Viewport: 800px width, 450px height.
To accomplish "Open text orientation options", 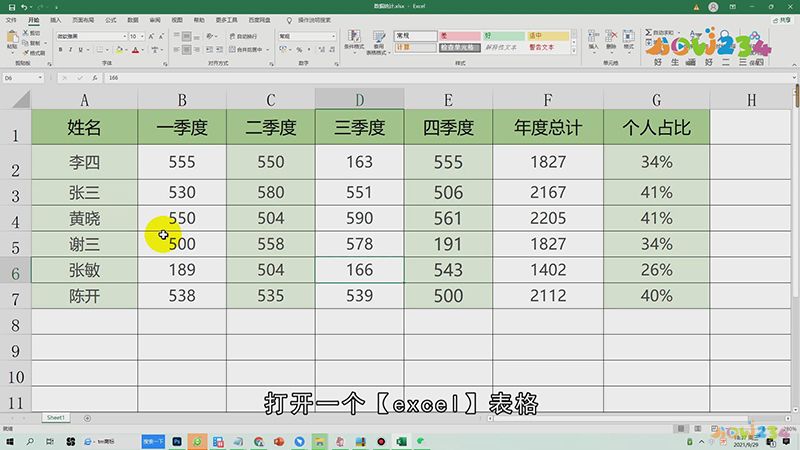I will pyautogui.click(x=210, y=36).
